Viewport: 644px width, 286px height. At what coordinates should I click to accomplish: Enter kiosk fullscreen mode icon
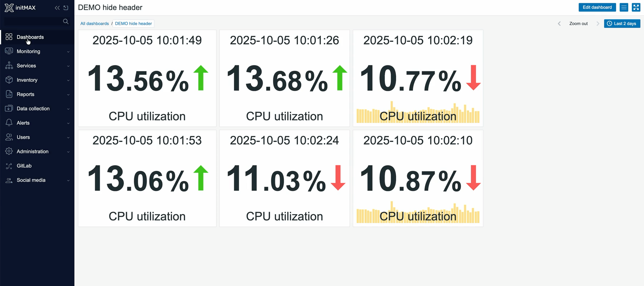pyautogui.click(x=636, y=7)
